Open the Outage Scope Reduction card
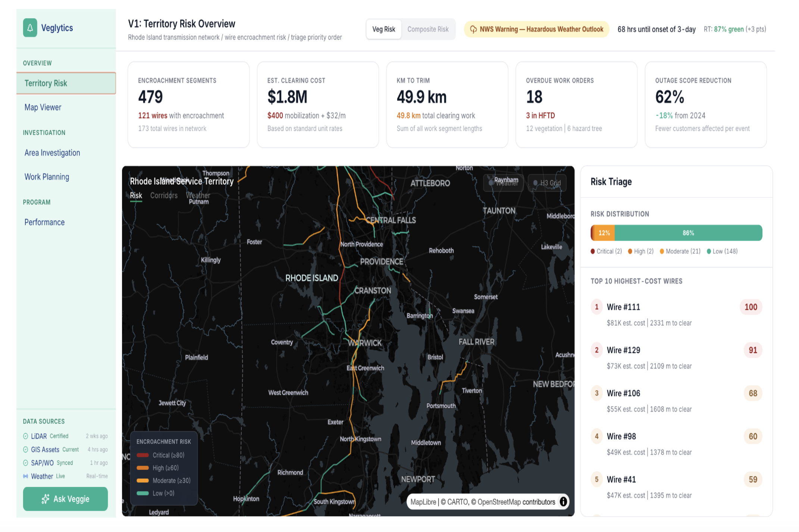The height and width of the screenshot is (532, 799). 706,104
